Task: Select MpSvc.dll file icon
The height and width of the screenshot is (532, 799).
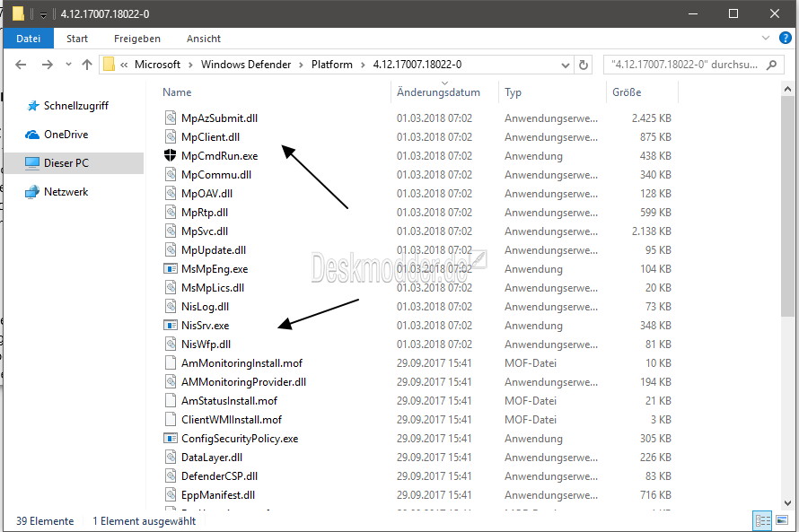Action: coord(171,231)
